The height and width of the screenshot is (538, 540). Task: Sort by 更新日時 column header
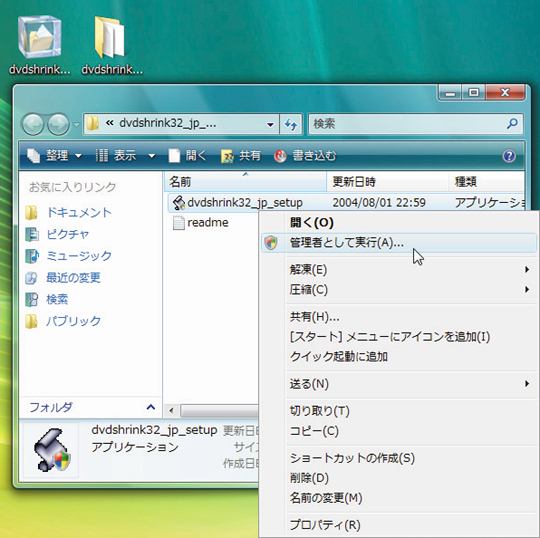pos(388,182)
